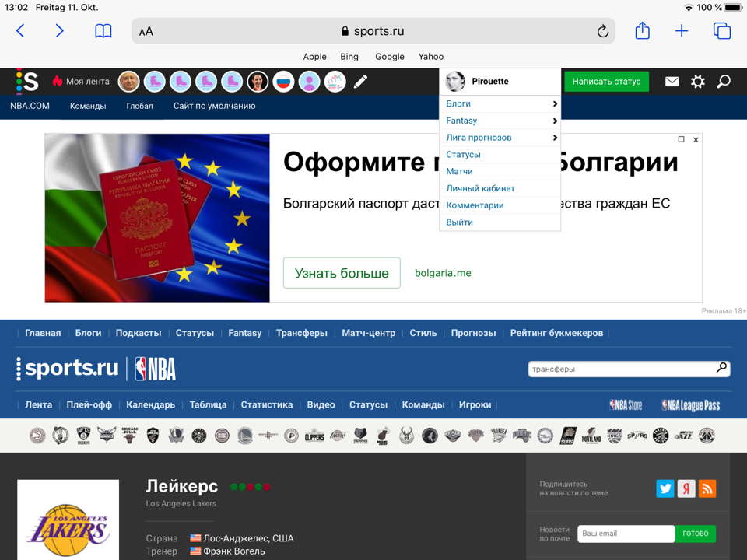The image size is (747, 560).
Task: Edit the feed with the pencil icon
Action: pos(360,82)
